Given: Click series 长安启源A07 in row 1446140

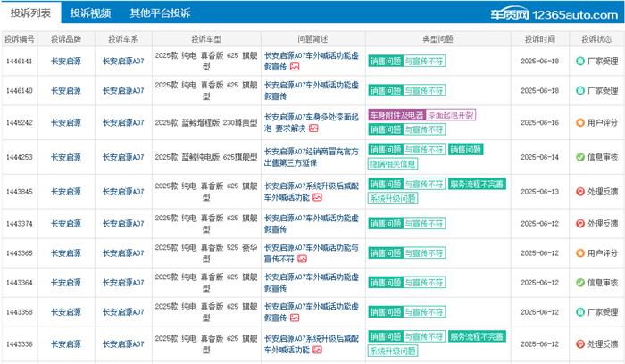Looking at the screenshot, I should 123,90.
